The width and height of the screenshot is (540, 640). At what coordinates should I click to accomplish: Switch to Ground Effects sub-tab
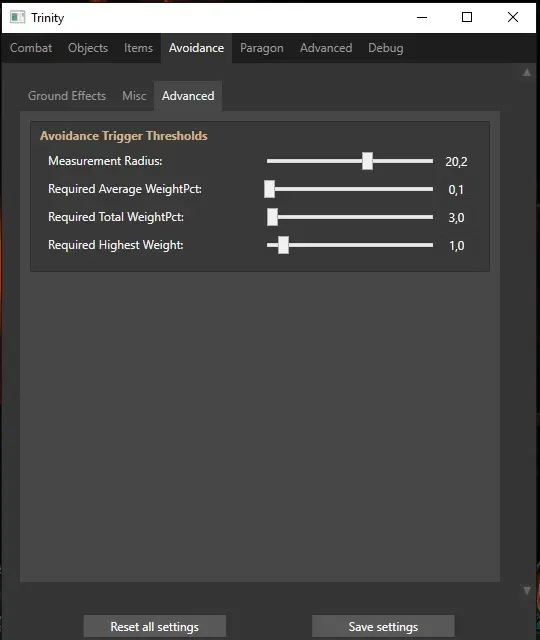67,96
